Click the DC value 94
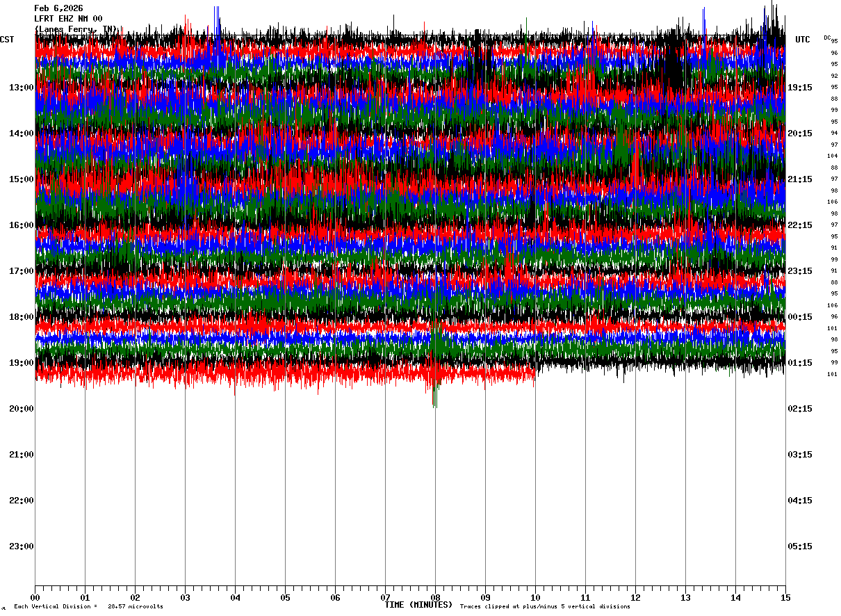This screenshot has width=841, height=616. [834, 133]
